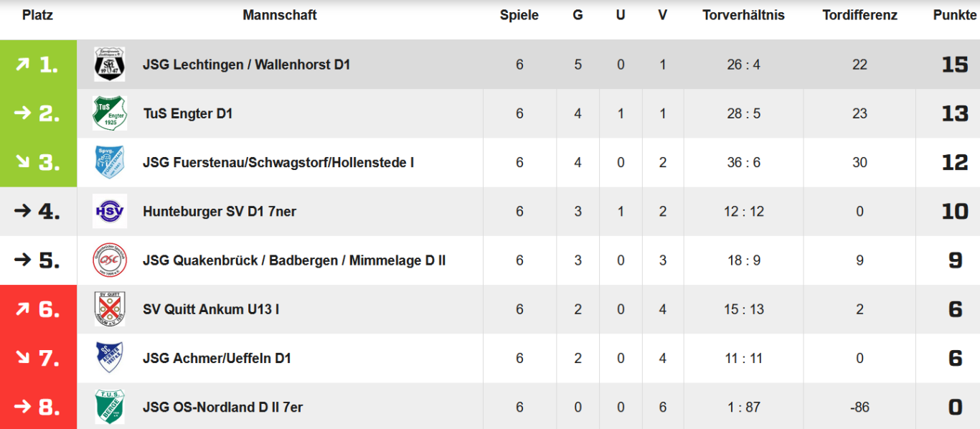Viewport: 980px width, 429px height.
Task: Click the Punkte column header
Action: (956, 15)
